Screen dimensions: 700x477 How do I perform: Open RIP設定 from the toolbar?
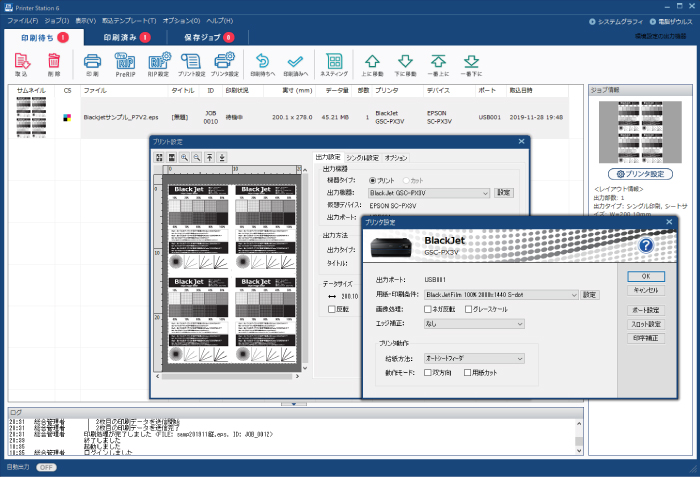[159, 64]
